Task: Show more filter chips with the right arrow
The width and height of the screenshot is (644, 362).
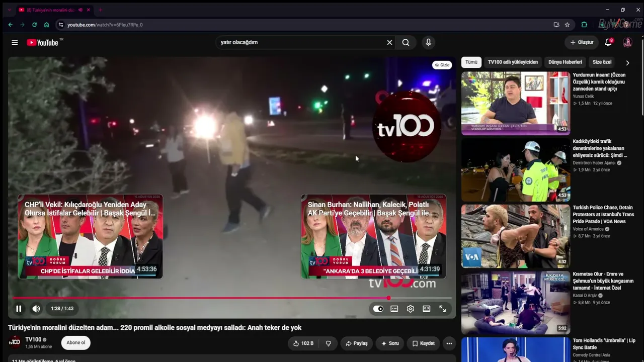Action: (x=627, y=63)
